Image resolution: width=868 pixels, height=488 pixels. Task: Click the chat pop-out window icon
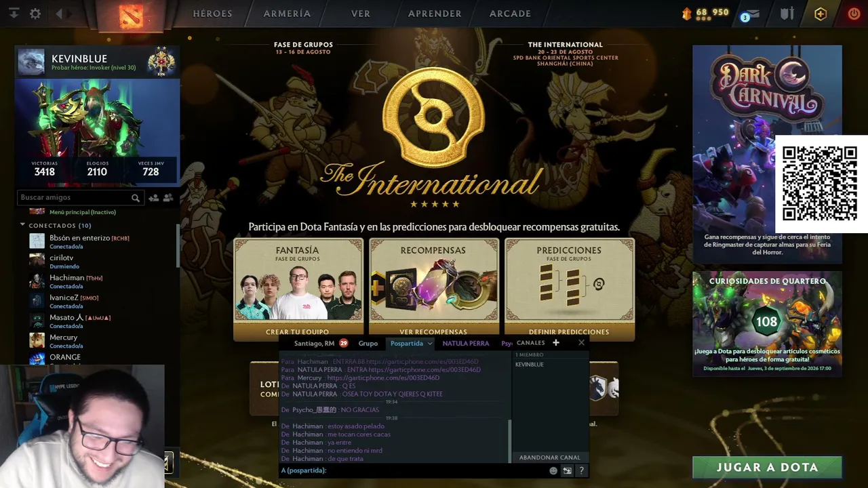click(568, 470)
